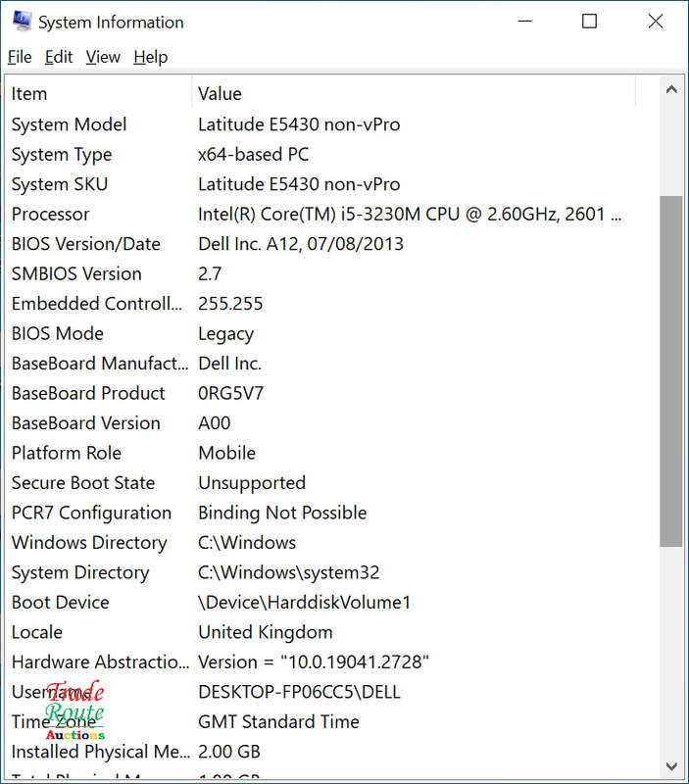Select the Processor row label
This screenshot has height=784, width=689.
coord(51,214)
